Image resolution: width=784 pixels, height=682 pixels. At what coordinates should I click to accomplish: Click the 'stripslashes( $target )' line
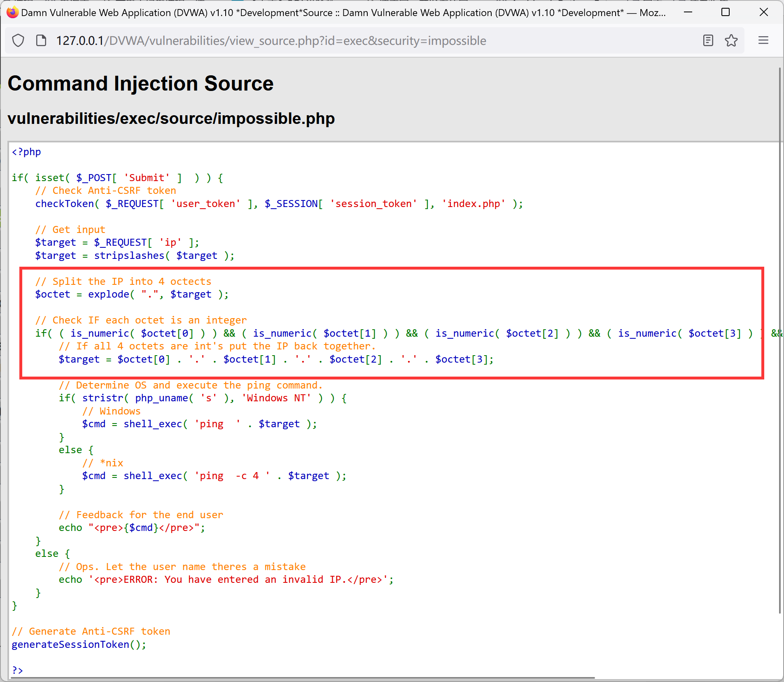[135, 256]
